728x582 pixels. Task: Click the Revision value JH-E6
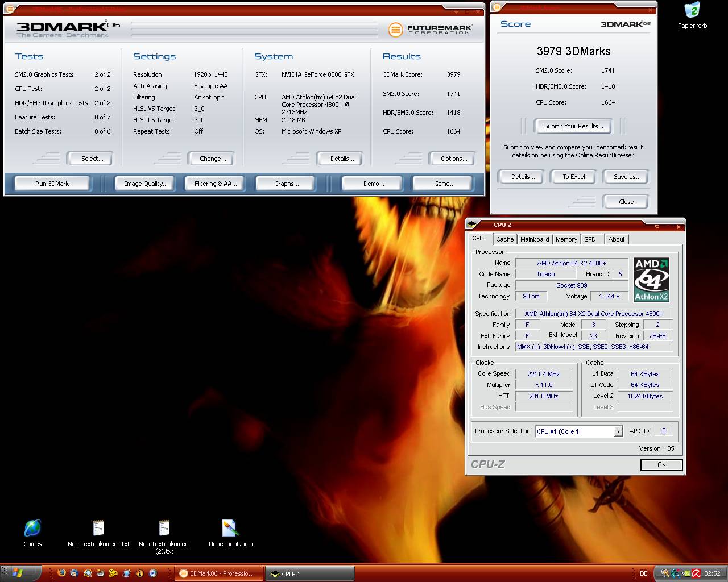click(657, 336)
